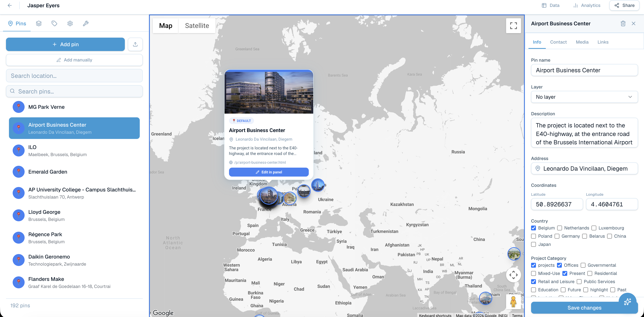Click the map pan compass control
The width and height of the screenshot is (644, 317).
click(x=513, y=275)
